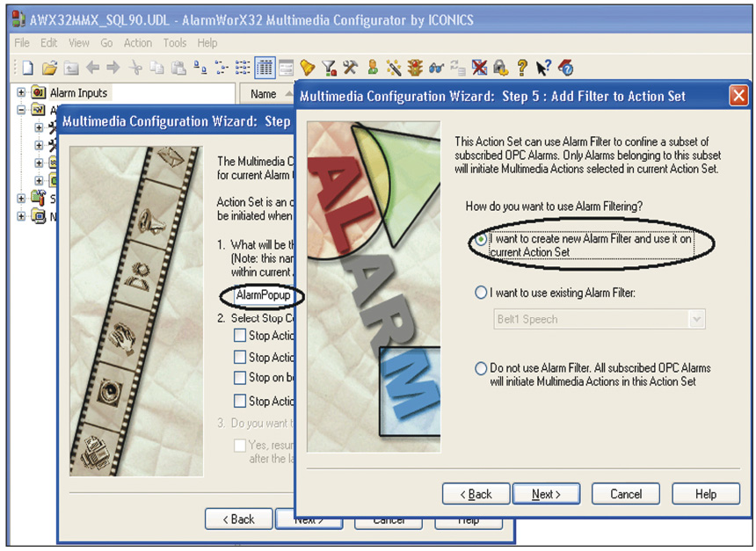Viewport: 756px width, 551px height.
Task: Click the New document toolbar icon
Action: tap(27, 68)
